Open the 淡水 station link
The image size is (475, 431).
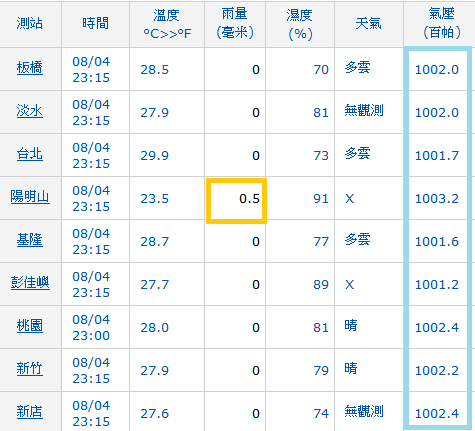click(x=30, y=111)
